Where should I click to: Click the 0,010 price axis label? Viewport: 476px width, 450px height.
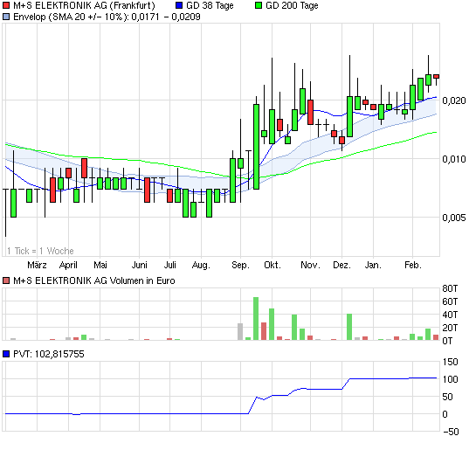(454, 159)
